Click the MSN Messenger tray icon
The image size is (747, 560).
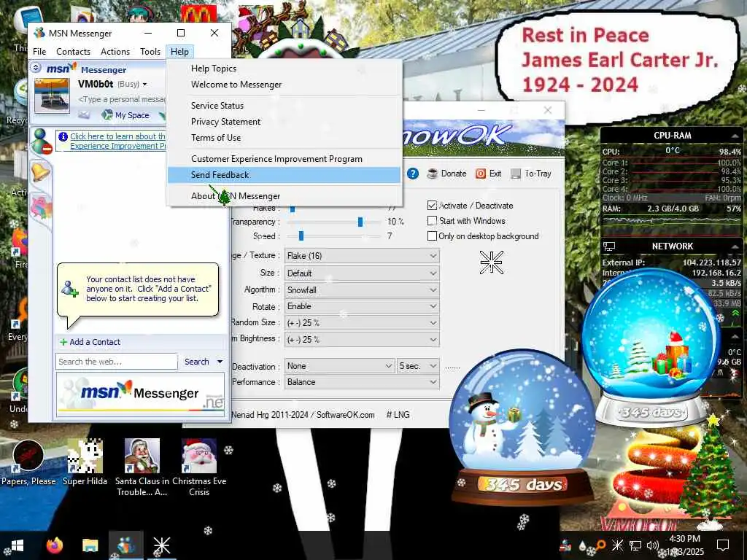click(565, 545)
